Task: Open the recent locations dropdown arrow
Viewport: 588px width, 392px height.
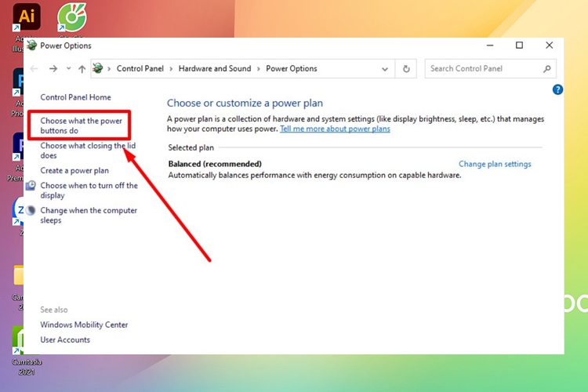Action: click(x=68, y=69)
